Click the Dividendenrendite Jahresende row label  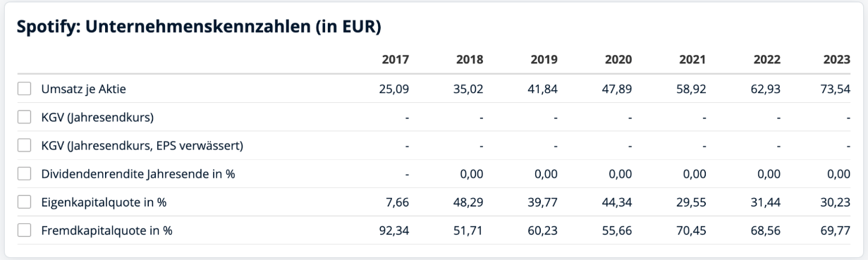[x=139, y=174]
